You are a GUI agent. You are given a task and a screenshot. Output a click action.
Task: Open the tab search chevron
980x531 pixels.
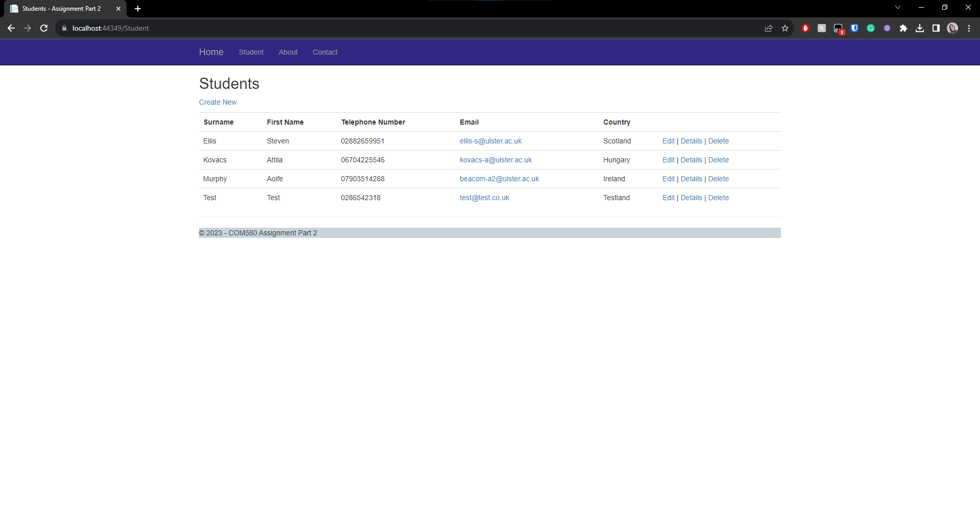click(897, 7)
